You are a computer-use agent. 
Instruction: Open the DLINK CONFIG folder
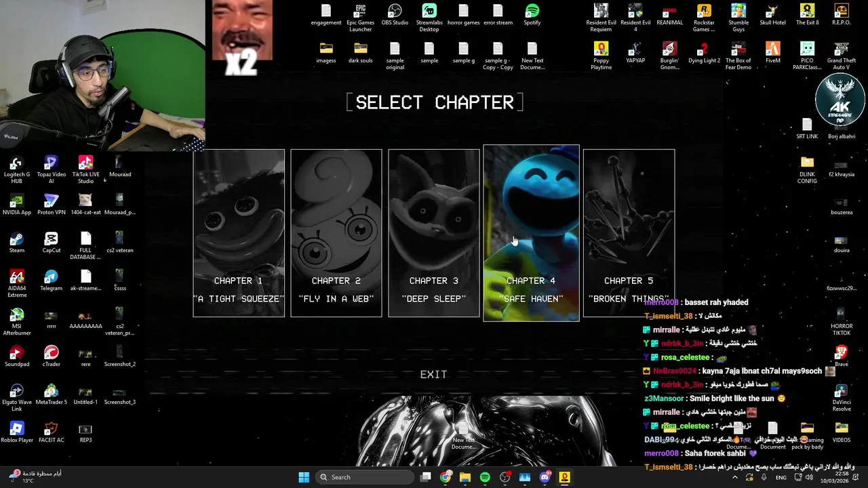pyautogui.click(x=807, y=169)
